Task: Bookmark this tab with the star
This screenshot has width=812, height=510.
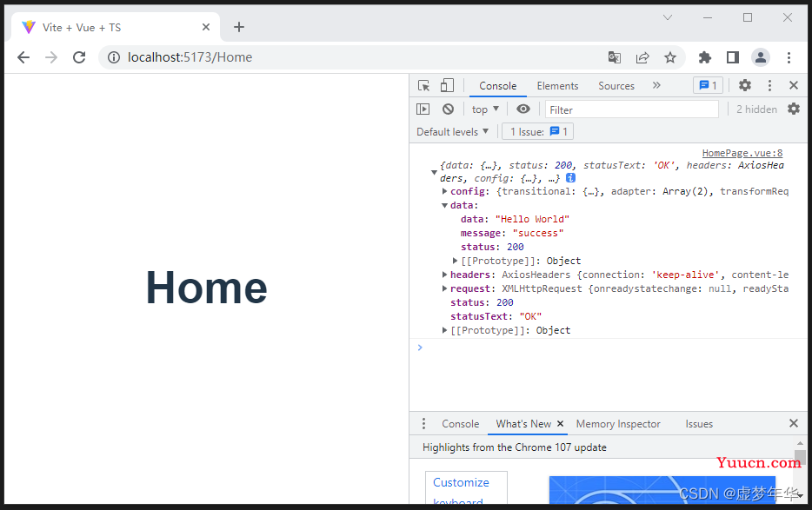Action: [x=670, y=57]
